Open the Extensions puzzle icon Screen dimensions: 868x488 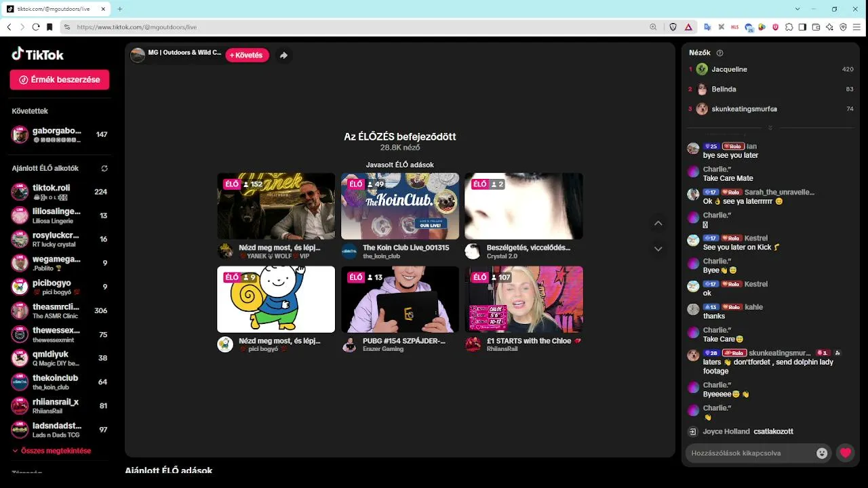point(789,27)
